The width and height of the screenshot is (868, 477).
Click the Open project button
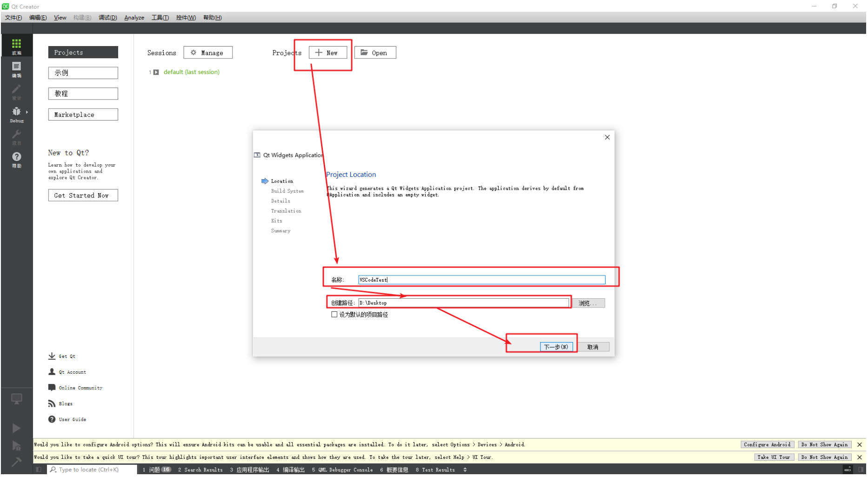click(375, 53)
